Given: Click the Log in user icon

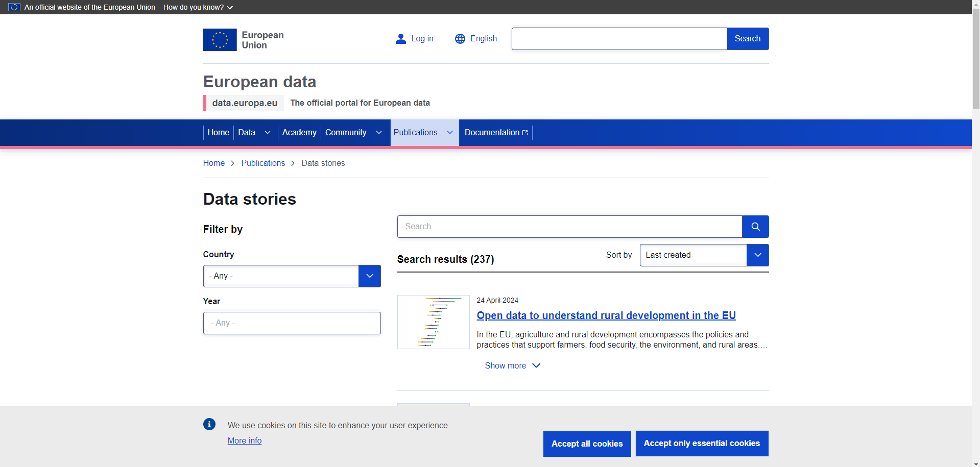Looking at the screenshot, I should [401, 39].
